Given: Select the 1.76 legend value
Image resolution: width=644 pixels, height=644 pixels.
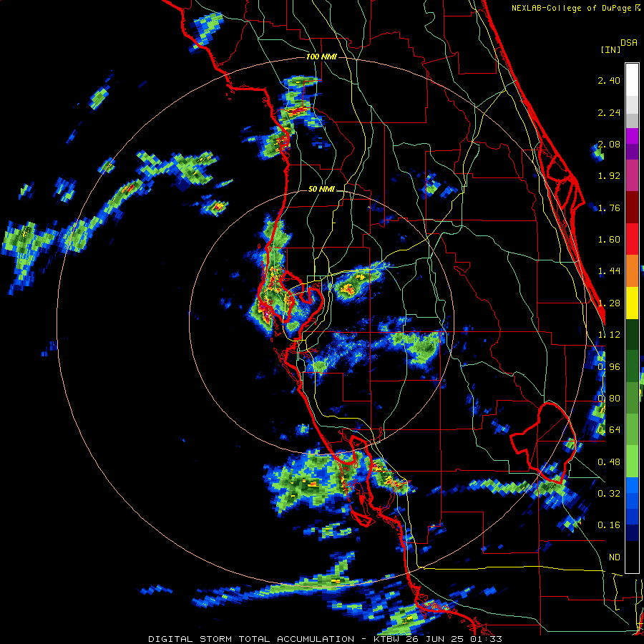Looking at the screenshot, I should [x=609, y=208].
